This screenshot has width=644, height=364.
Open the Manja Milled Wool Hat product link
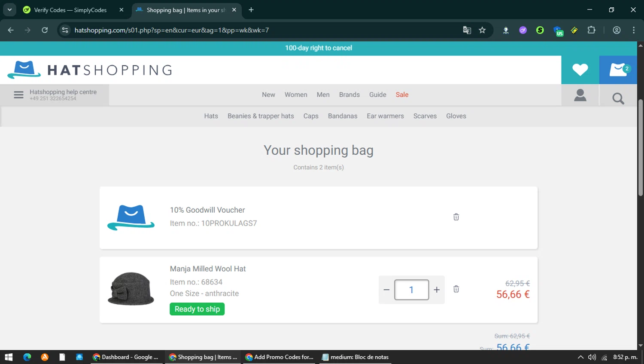[208, 269]
